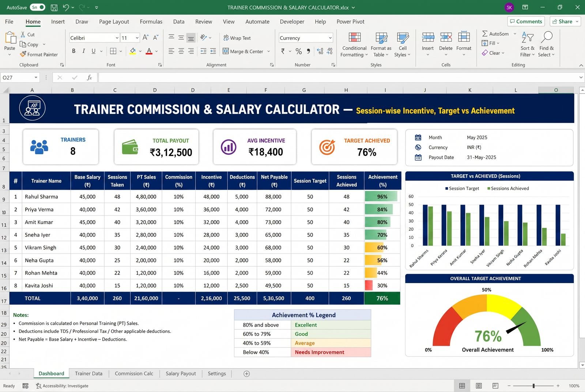The width and height of the screenshot is (585, 392).
Task: Click the Delete cells icon
Action: [x=446, y=37]
